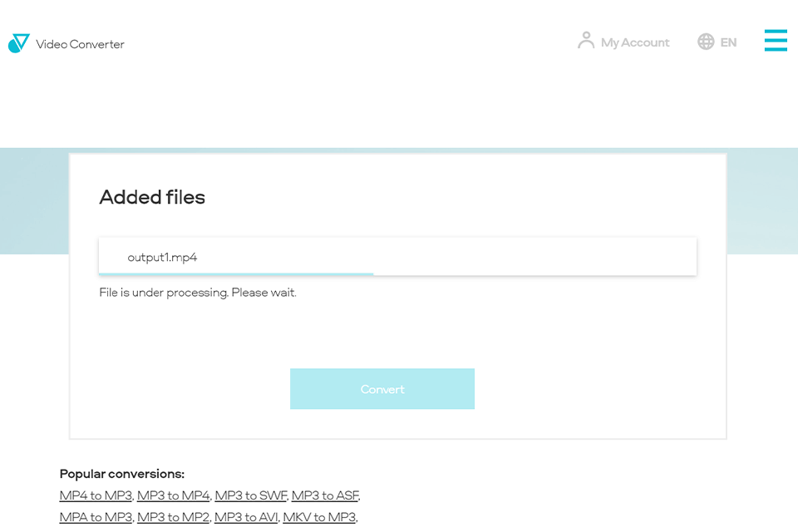Open the MP3 to AVI conversion link
This screenshot has height=532, width=798.
[245, 516]
